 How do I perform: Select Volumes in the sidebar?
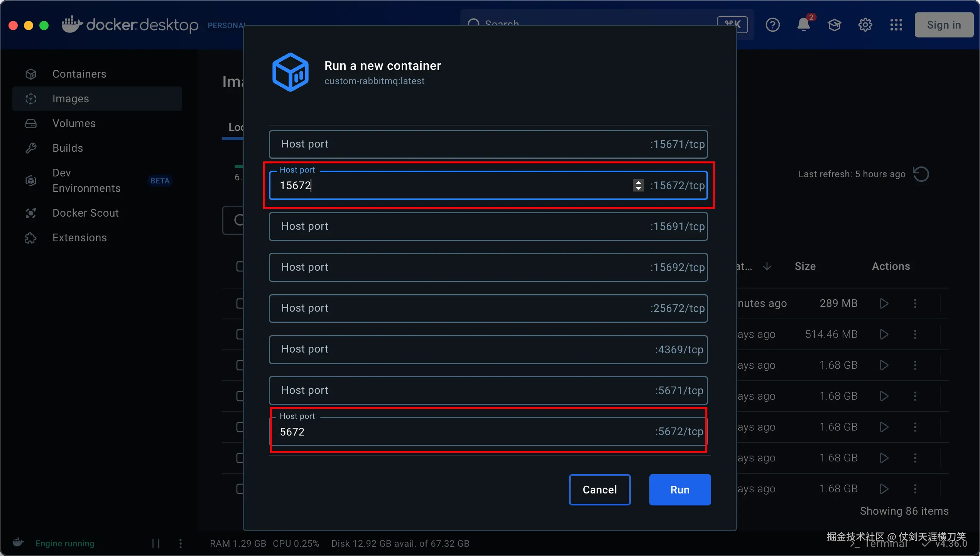pyautogui.click(x=74, y=123)
